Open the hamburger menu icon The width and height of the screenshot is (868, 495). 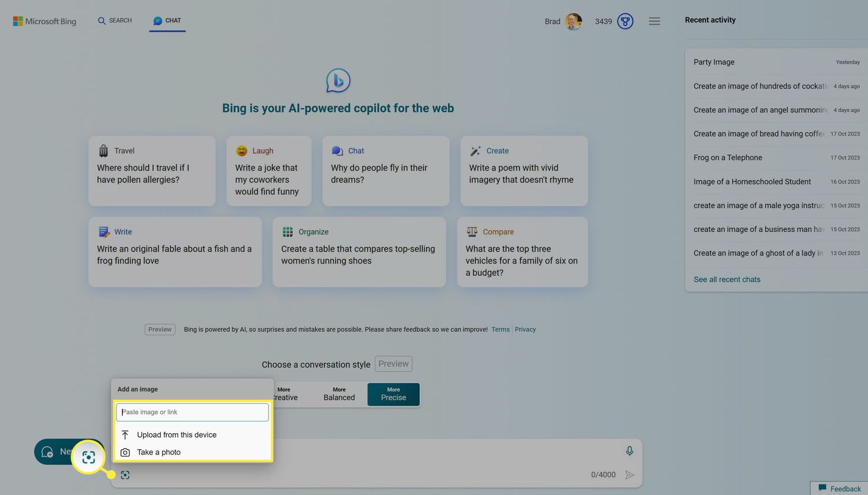(x=654, y=21)
